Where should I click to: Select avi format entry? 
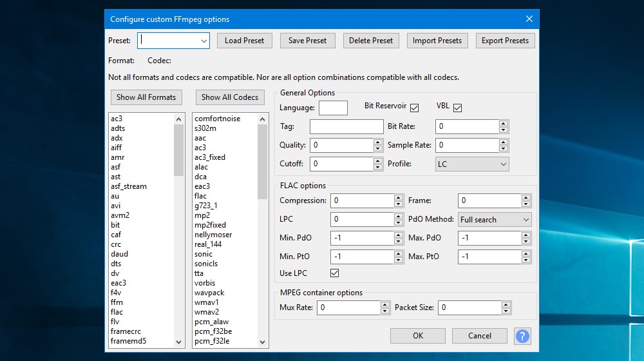tap(116, 206)
